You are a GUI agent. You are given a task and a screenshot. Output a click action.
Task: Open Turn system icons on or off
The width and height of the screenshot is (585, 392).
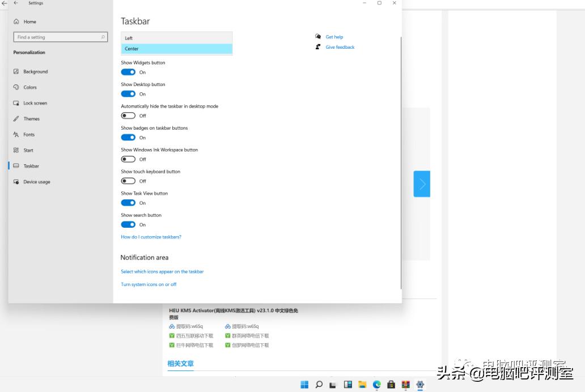coord(149,284)
